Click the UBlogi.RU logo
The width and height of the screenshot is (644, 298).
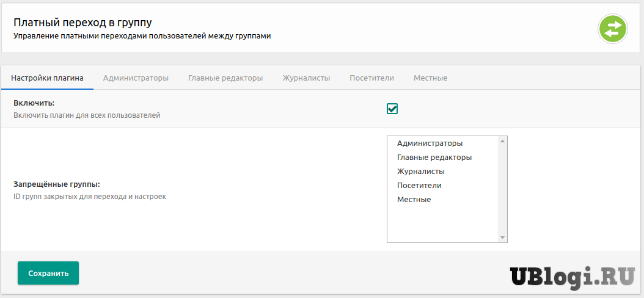click(572, 276)
